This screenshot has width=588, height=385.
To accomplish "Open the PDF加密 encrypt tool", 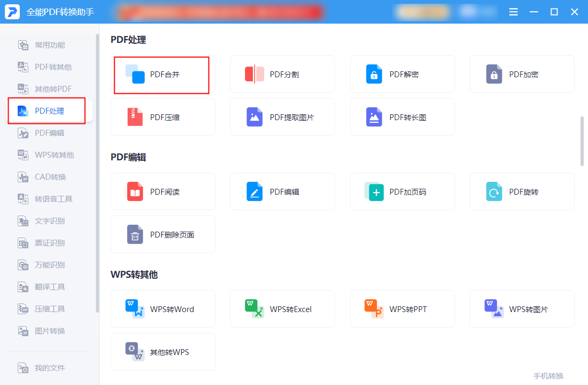I will (522, 75).
